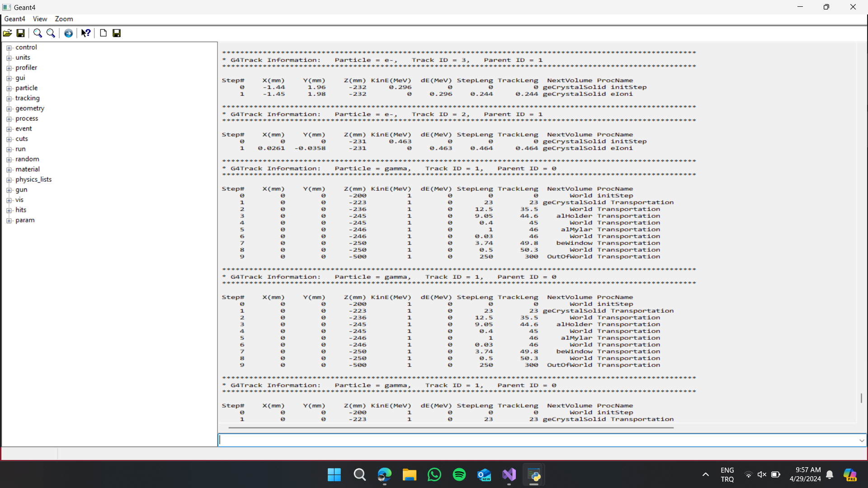Open the View menu
Viewport: 868px width, 488px height.
[40, 19]
